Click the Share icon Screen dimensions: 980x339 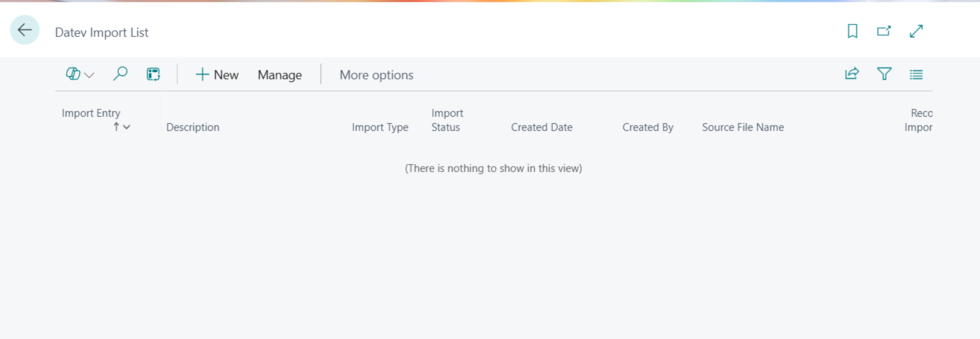852,74
